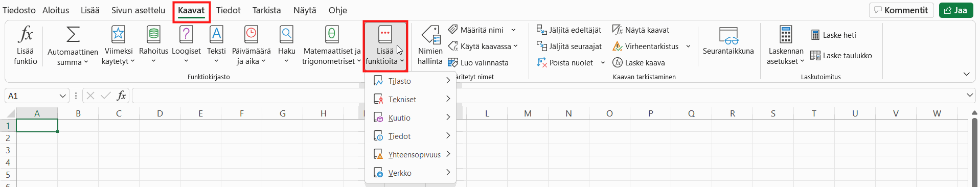Click Laske taulukko calculate sheet
980x187 pixels.
tap(841, 55)
